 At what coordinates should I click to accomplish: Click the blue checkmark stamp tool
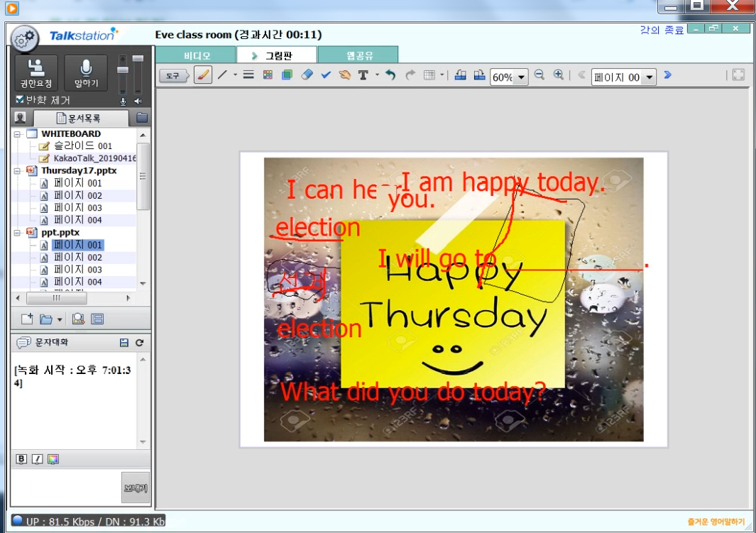pyautogui.click(x=326, y=75)
